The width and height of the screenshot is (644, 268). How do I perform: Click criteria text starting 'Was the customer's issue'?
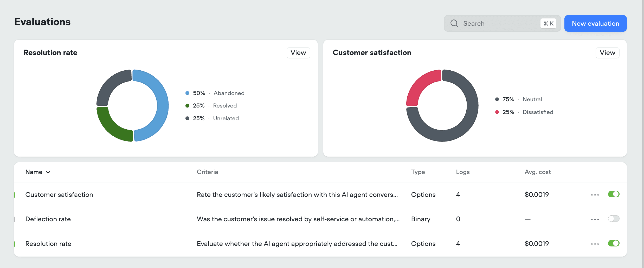298,219
